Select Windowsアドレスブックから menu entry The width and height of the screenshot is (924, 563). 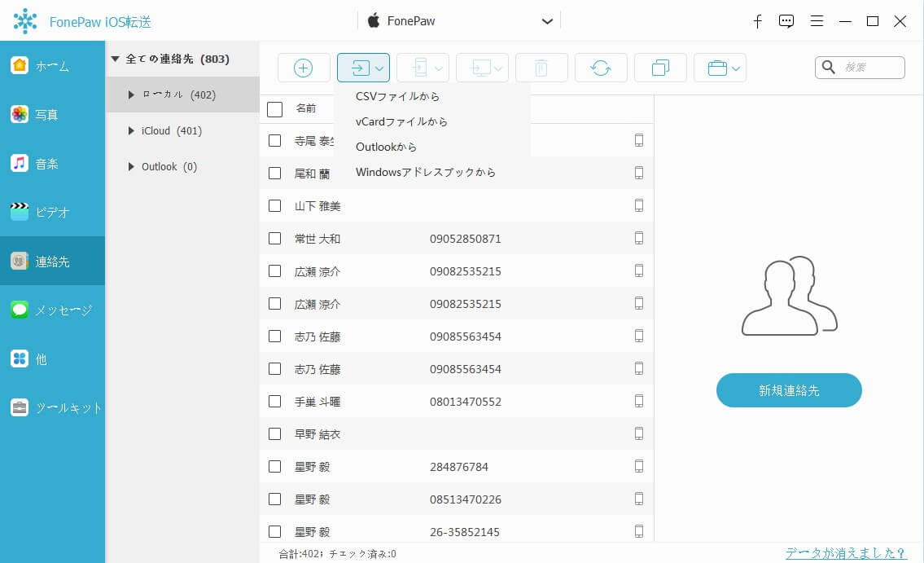point(426,172)
